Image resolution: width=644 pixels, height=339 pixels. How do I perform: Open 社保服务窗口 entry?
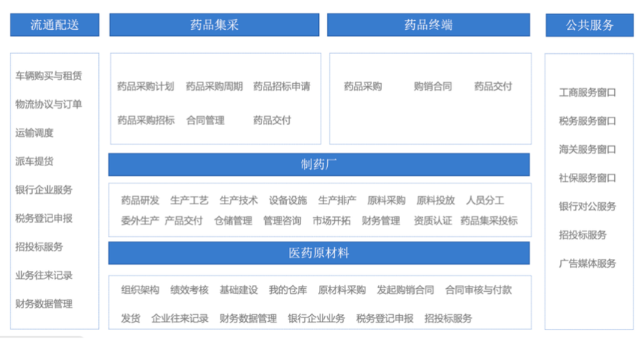587,178
